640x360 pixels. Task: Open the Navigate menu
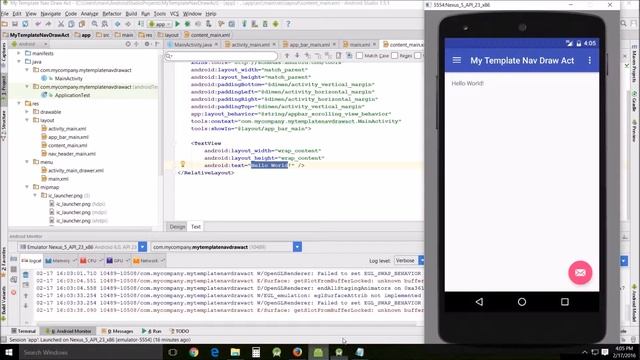(51, 13)
